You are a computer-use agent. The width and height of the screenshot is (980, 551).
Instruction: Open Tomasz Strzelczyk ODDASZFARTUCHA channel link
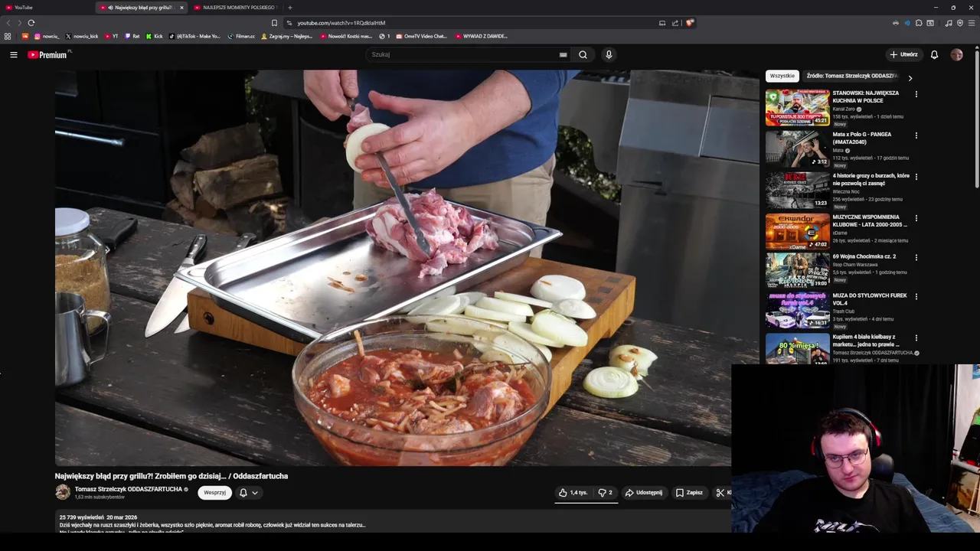[129, 489]
